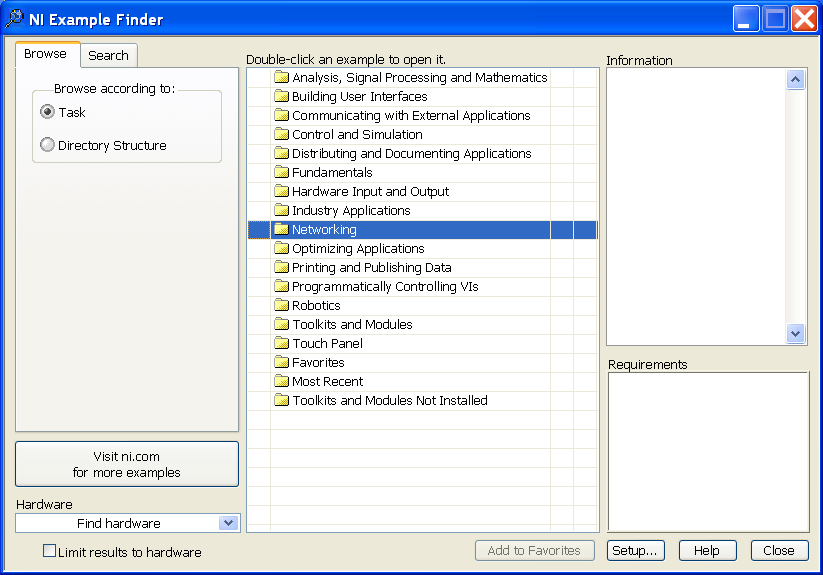Click the folder icon beside Robotics
This screenshot has width=823, height=575.
tap(281, 306)
